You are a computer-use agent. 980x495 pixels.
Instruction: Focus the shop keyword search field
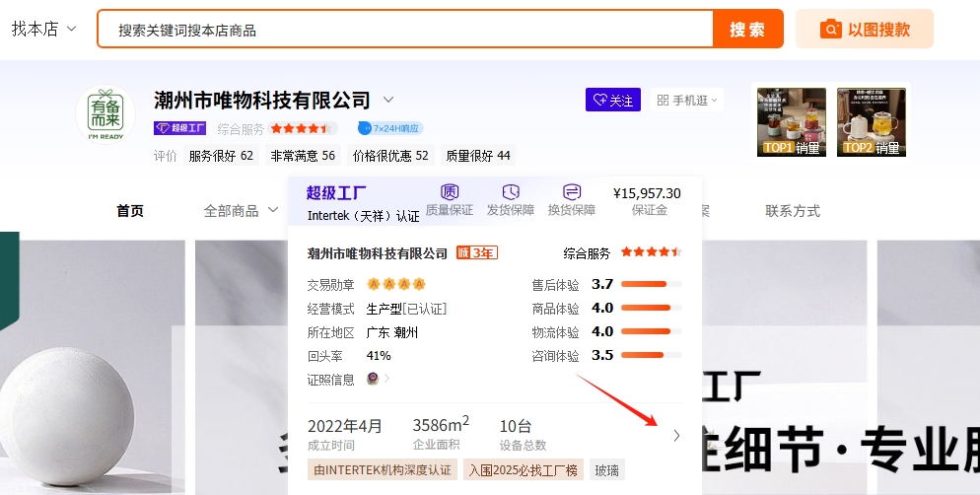point(405,30)
